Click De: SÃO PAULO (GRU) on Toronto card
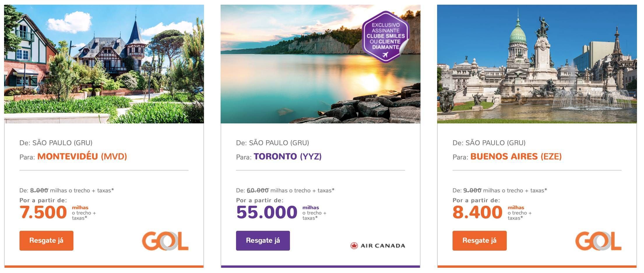This screenshot has width=644, height=273. [x=272, y=143]
